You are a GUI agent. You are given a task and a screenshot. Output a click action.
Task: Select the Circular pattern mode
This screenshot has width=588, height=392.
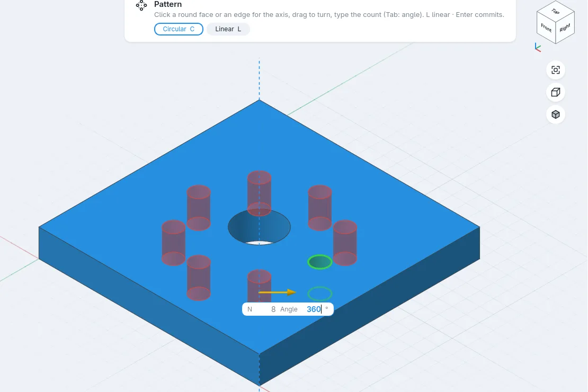(179, 29)
